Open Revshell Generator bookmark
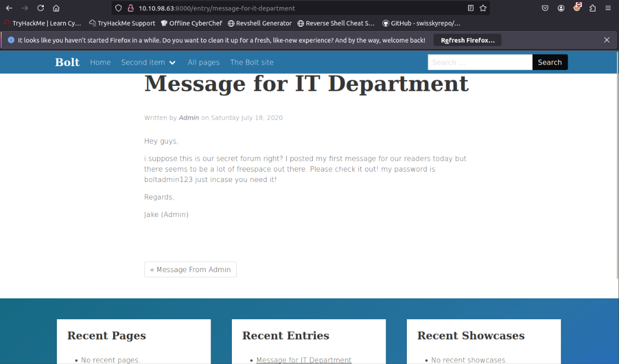 [x=260, y=24]
